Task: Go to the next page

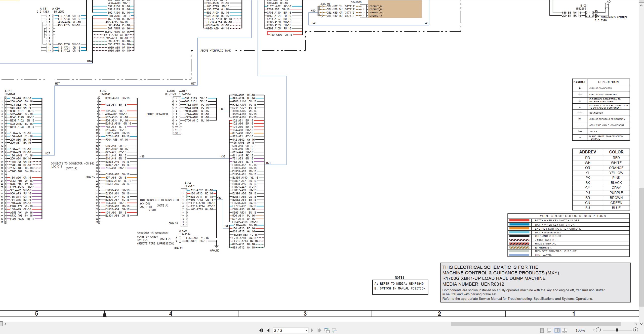Action: point(312,330)
